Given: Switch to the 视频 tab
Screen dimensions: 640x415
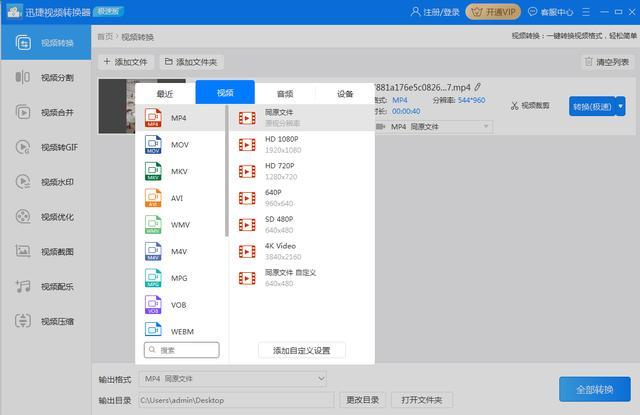Looking at the screenshot, I should click(x=225, y=92).
